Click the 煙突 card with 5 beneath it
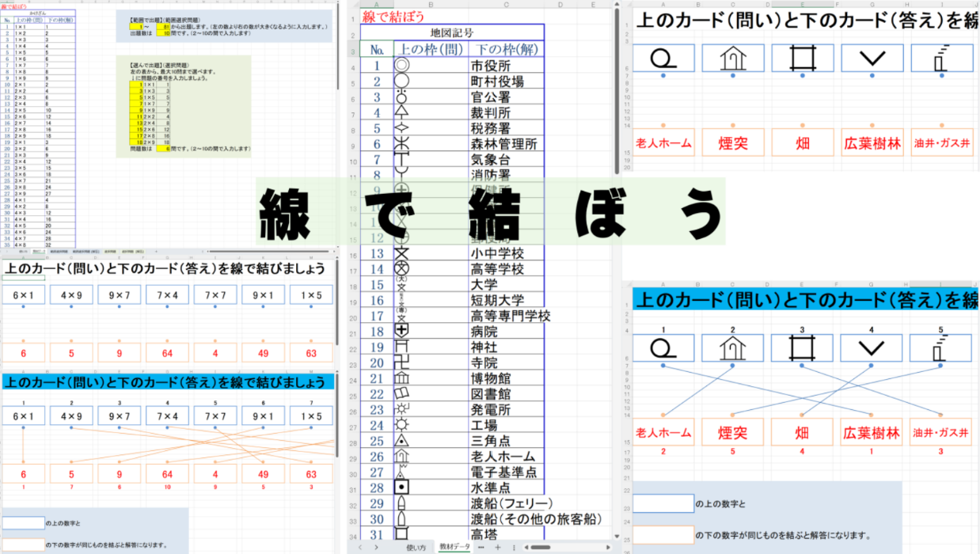Screen dimensions: 980x554 732,432
